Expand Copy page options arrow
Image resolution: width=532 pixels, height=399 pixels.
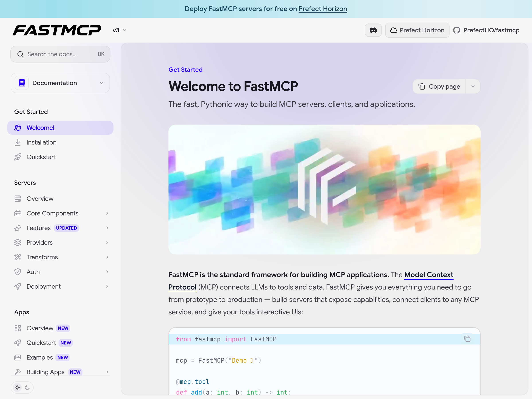point(473,87)
